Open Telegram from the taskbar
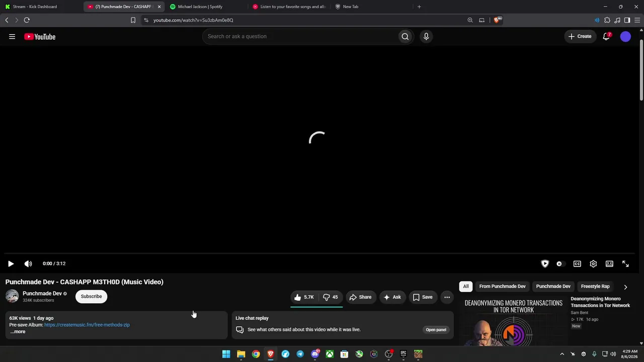This screenshot has height=362, width=644. [300, 354]
